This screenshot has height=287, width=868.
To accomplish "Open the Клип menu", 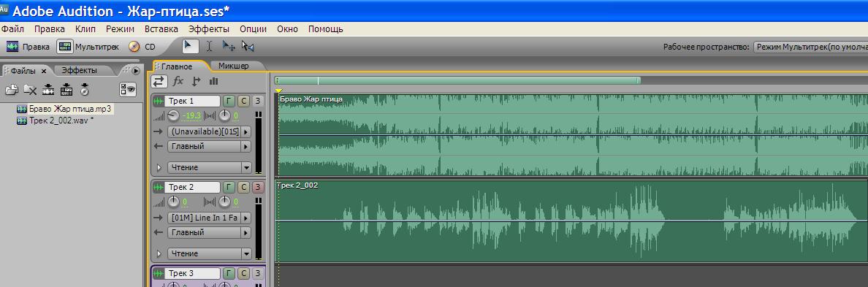I will click(85, 28).
